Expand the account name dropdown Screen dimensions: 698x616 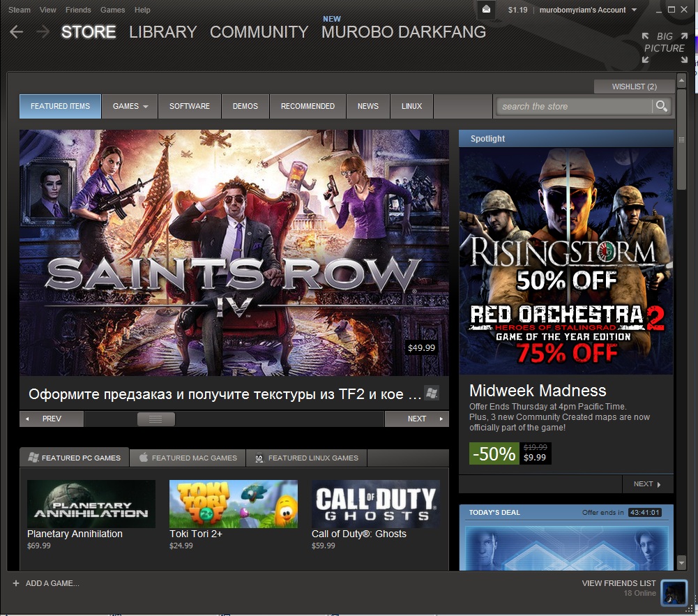pos(634,10)
